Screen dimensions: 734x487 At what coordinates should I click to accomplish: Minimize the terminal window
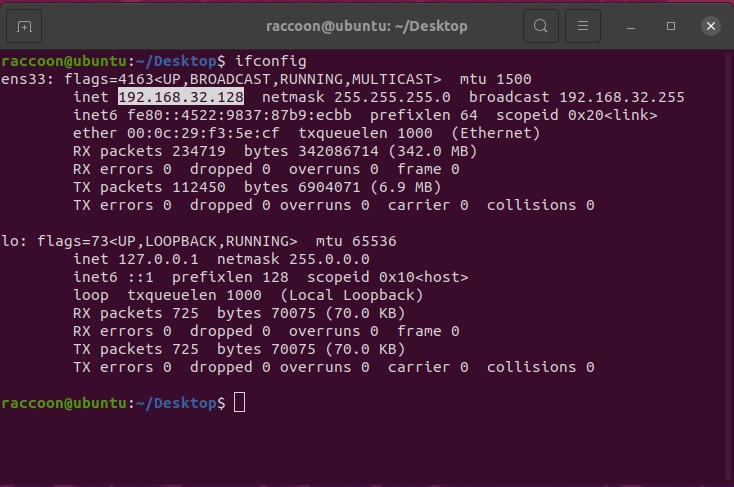(x=631, y=26)
